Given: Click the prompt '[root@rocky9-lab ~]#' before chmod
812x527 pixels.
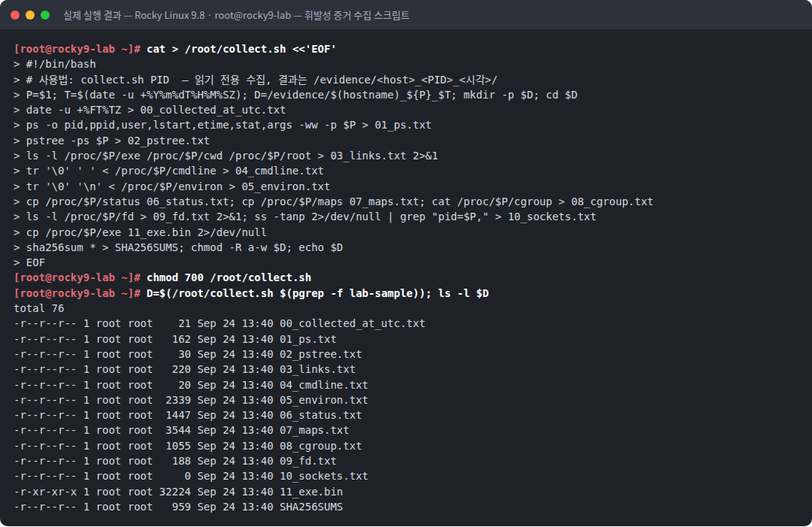Looking at the screenshot, I should click(x=77, y=277).
